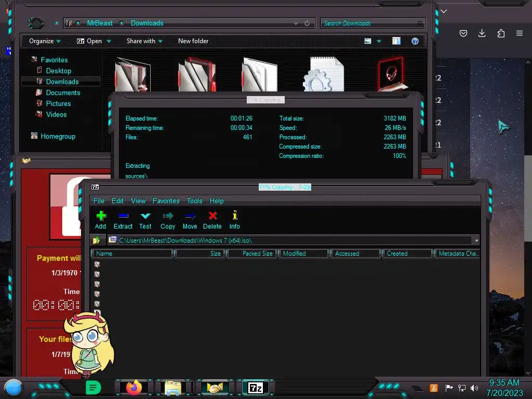Image resolution: width=532 pixels, height=399 pixels.
Task: Expand the Open button dropdown arrow
Action: click(109, 41)
